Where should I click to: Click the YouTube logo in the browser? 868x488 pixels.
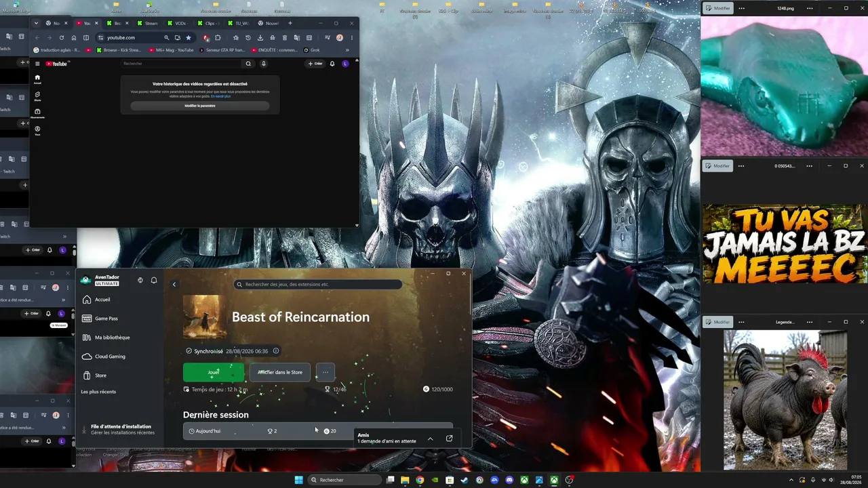(x=56, y=64)
